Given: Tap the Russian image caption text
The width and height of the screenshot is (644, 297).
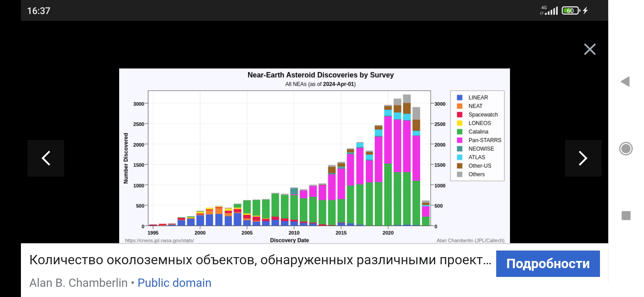Looking at the screenshot, I should click(260, 260).
